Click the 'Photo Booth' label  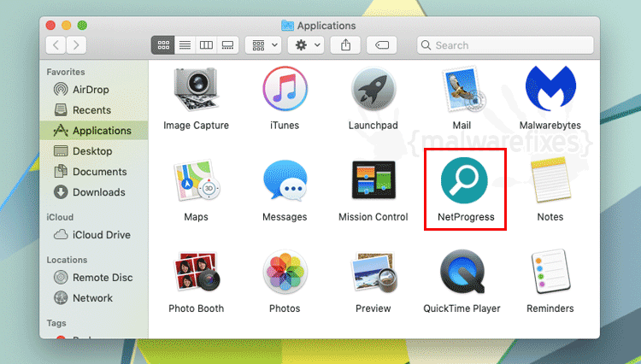(197, 308)
